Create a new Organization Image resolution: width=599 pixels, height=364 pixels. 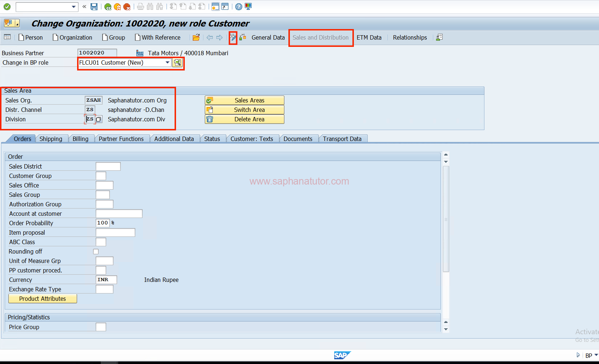[x=72, y=37]
